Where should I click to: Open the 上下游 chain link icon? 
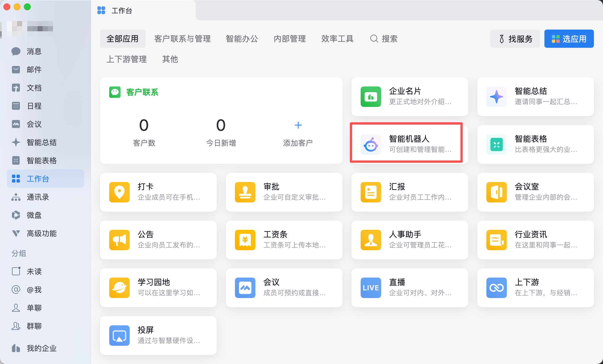click(x=496, y=288)
